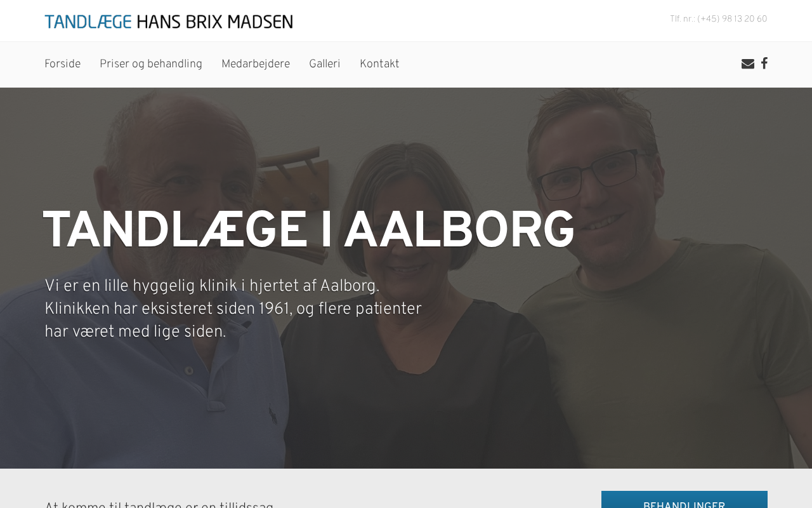Click the polo emblem on blue shirt
Image resolution: width=812 pixels, height=508 pixels.
[x=273, y=416]
